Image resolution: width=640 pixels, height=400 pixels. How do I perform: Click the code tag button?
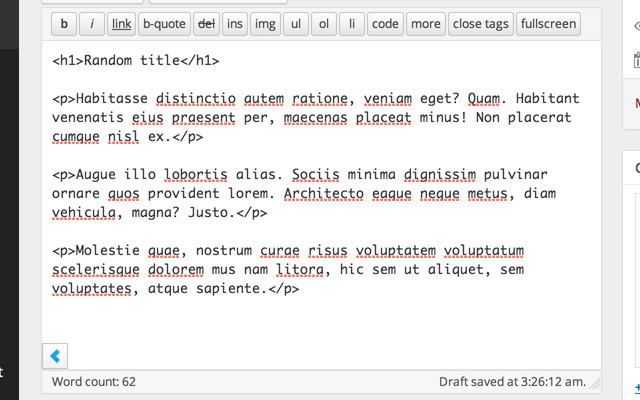(x=385, y=24)
